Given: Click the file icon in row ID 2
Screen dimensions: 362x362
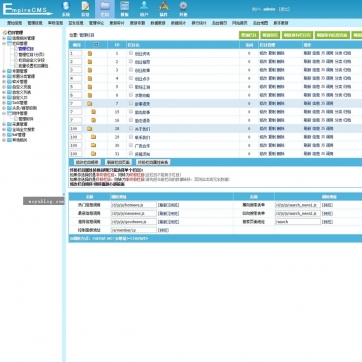Looking at the screenshot, I should [90, 62].
